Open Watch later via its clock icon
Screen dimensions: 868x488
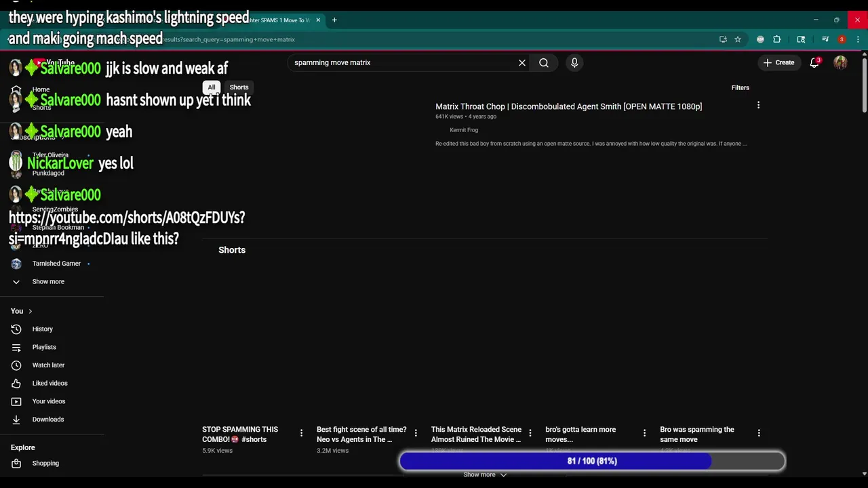[x=16, y=365]
